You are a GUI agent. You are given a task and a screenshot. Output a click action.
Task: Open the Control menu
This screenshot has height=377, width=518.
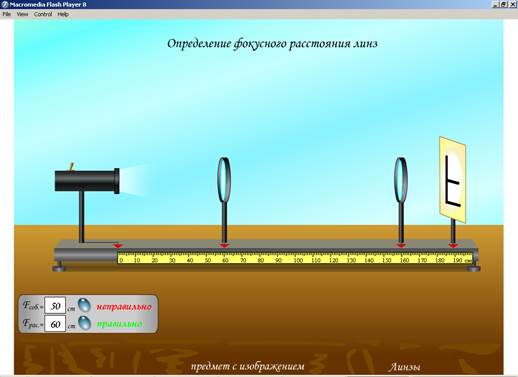click(x=43, y=14)
